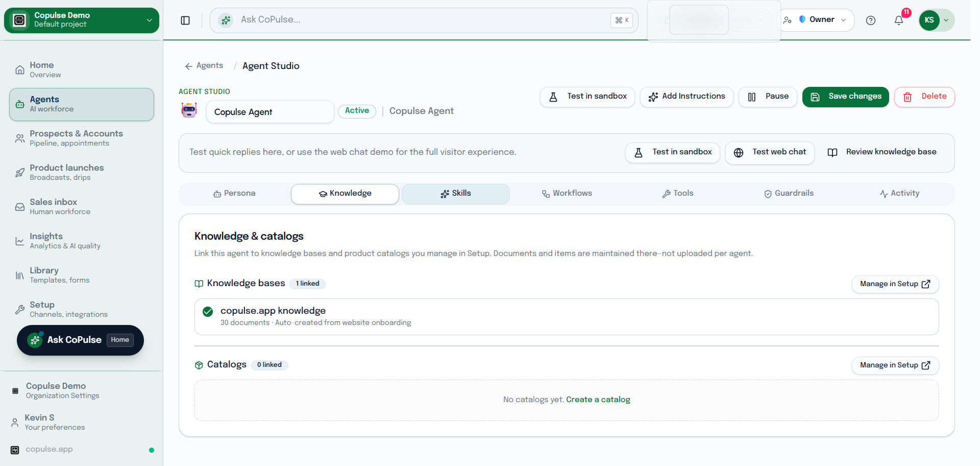Click the green check on copulse.app knowledge
This screenshot has width=980, height=466.
pyautogui.click(x=208, y=312)
